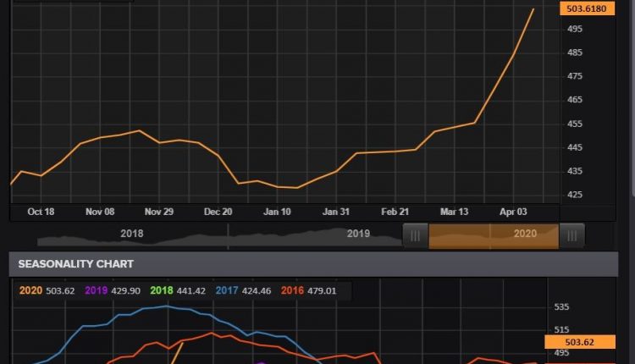Screen dimensions: 635x364
Task: Click the 503.62 seasonality price tag
Action: [x=580, y=342]
